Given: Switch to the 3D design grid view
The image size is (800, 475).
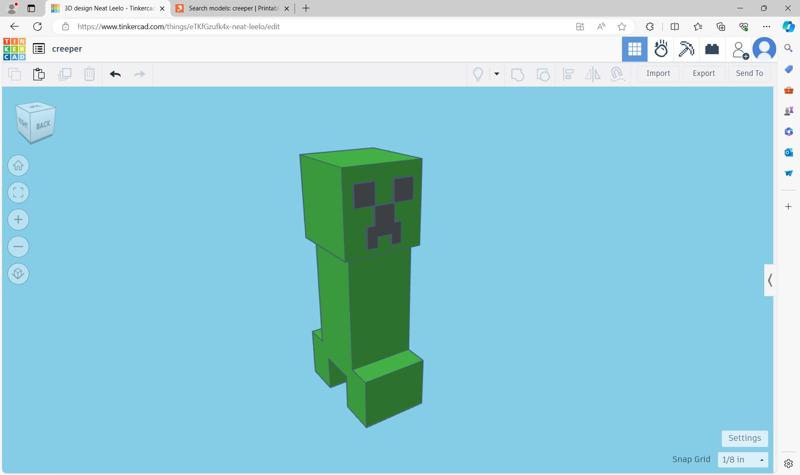Looking at the screenshot, I should pos(635,49).
